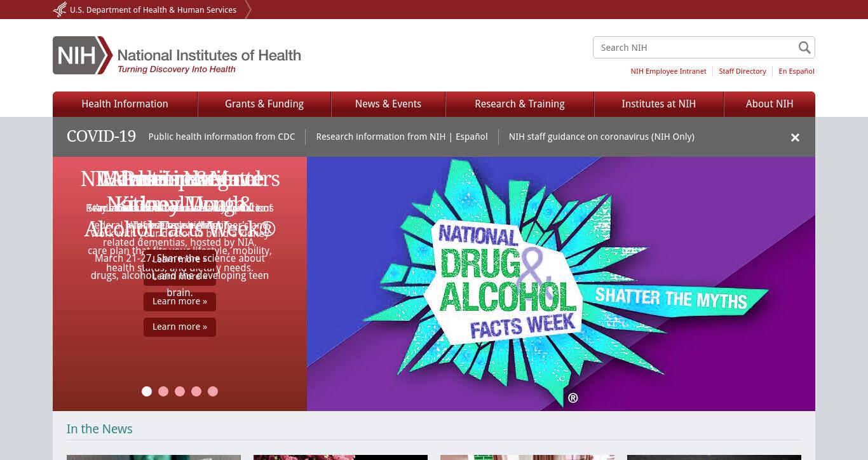
Task: Switch to the En Español site
Action: 797,71
